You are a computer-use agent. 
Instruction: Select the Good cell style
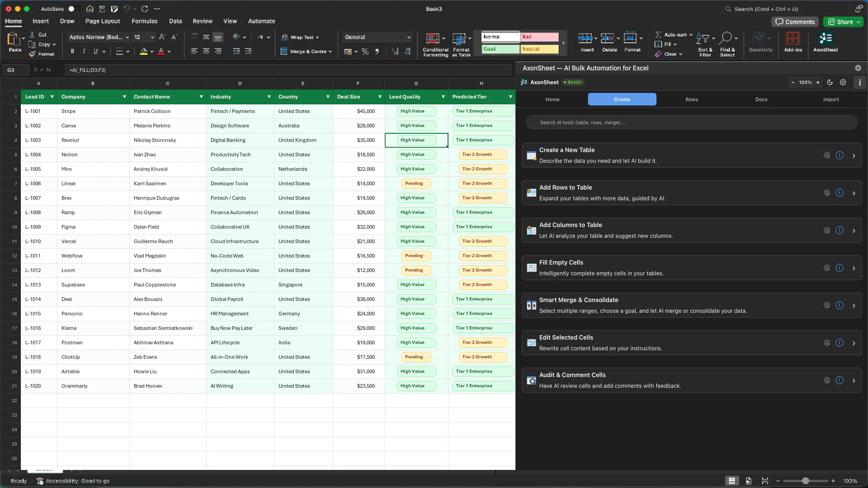tap(500, 49)
